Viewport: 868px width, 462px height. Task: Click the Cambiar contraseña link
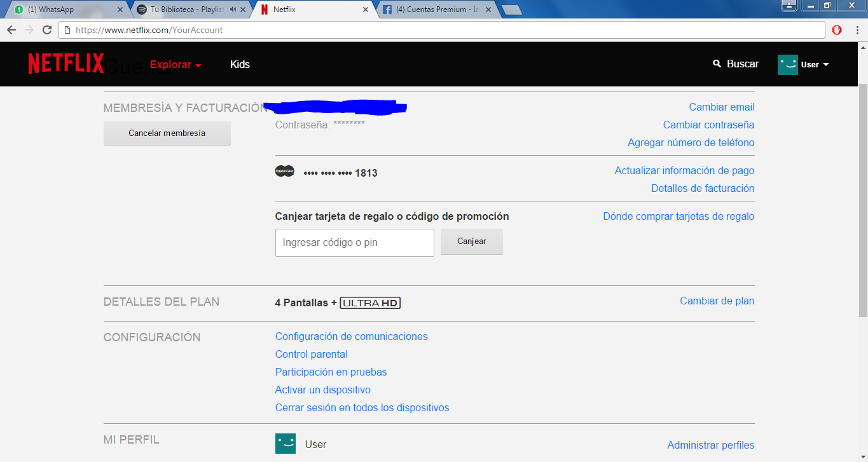pos(709,125)
